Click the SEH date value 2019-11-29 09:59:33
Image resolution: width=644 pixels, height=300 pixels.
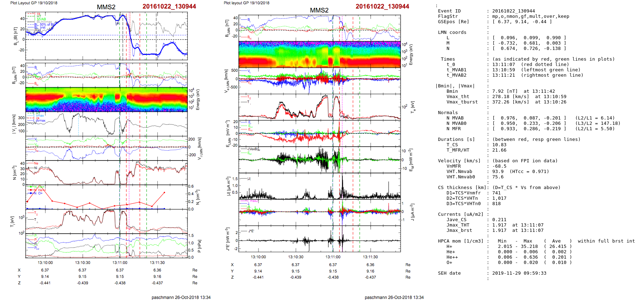(x=519, y=273)
